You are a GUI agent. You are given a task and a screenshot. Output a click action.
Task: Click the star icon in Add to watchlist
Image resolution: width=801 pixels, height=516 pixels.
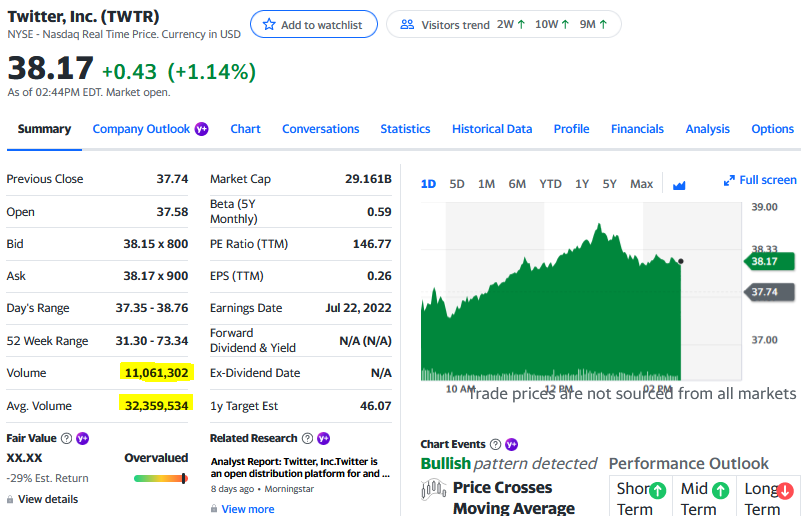click(269, 24)
